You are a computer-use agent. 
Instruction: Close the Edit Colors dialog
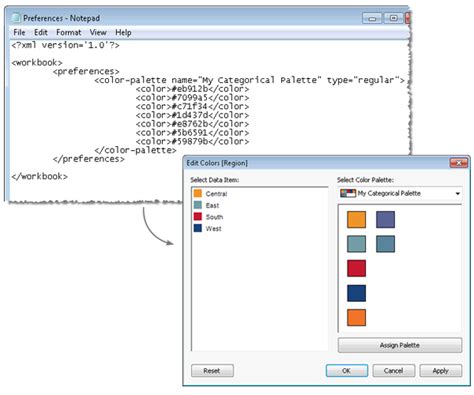pos(459,163)
